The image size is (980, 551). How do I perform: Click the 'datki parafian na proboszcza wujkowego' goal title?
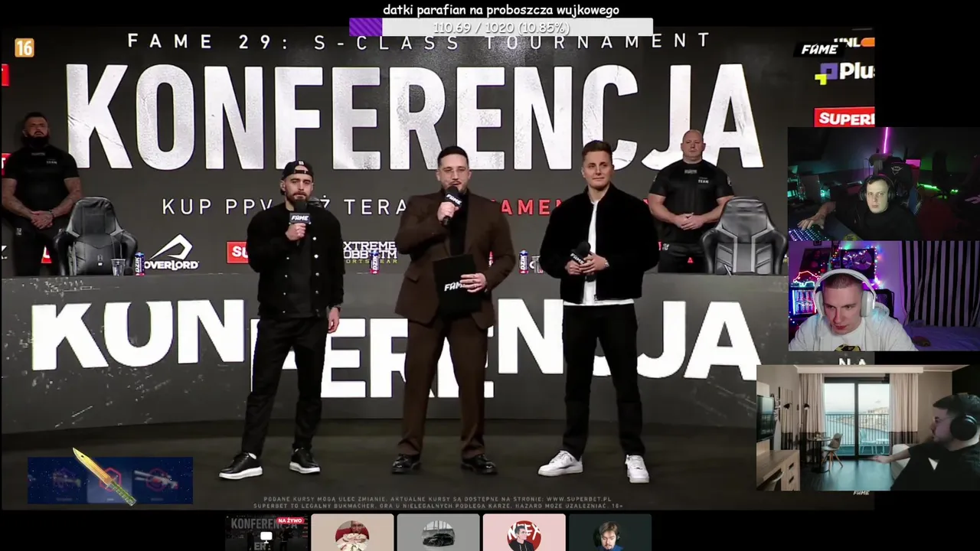click(x=501, y=10)
